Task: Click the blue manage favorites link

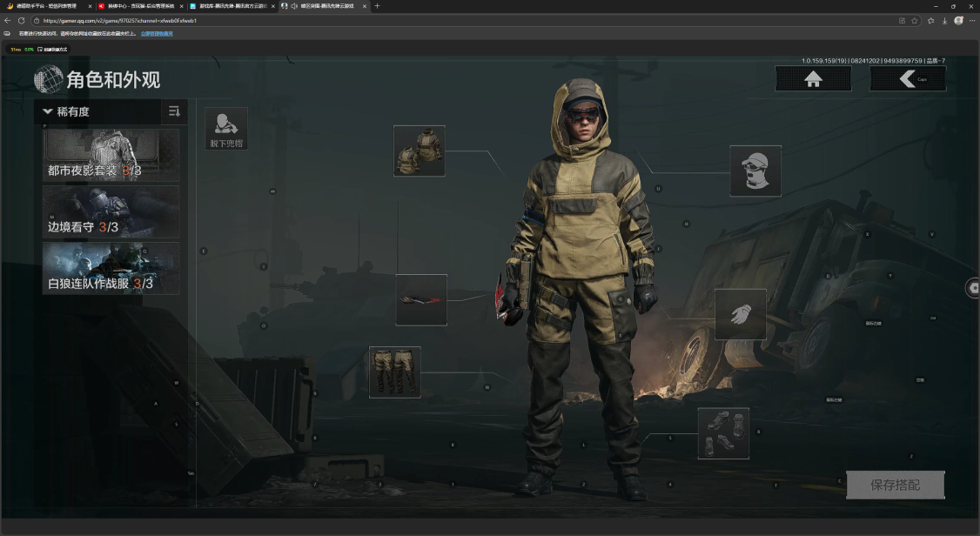Action: [x=157, y=34]
